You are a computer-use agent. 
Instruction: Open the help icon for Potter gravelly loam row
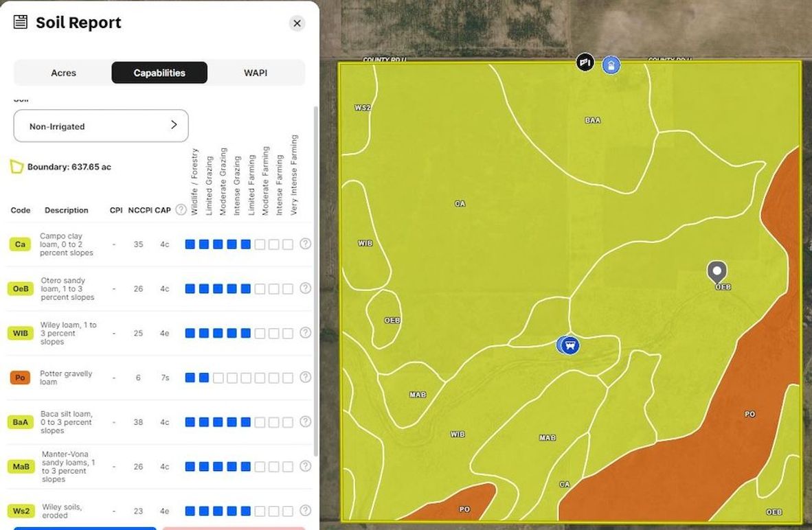(x=304, y=378)
